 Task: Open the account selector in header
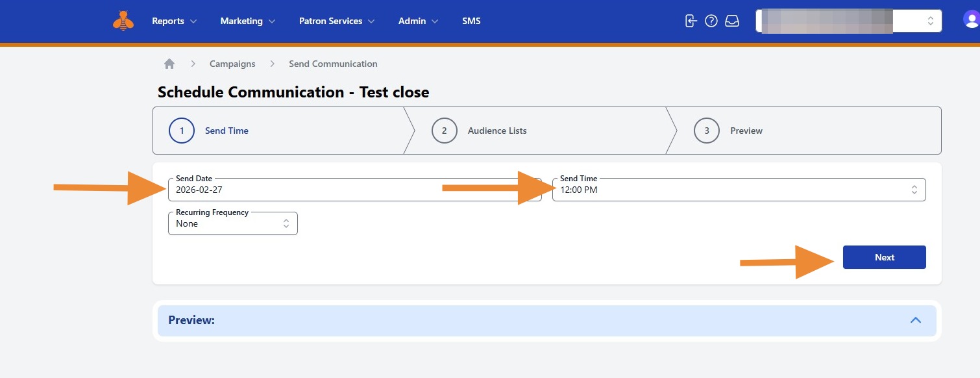[x=848, y=21]
